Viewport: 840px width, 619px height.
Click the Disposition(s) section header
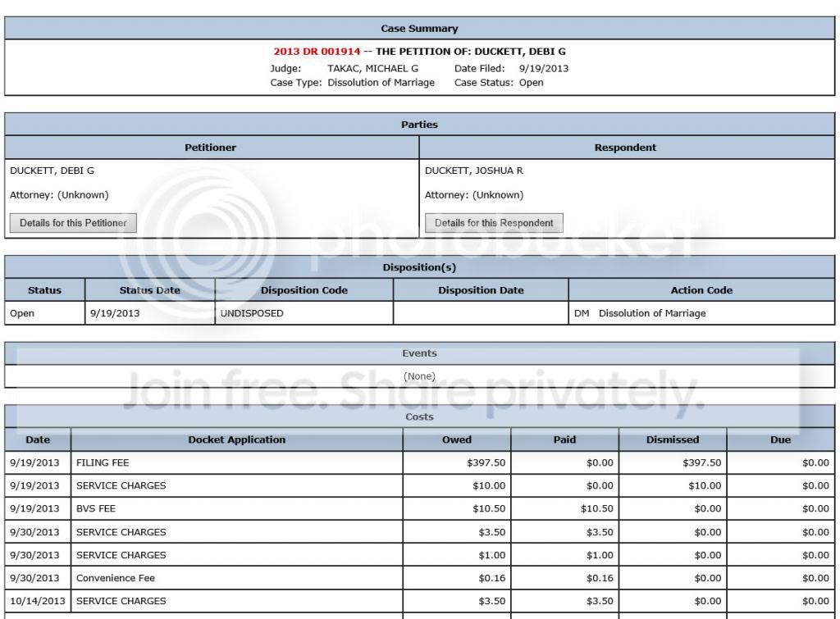[x=419, y=267]
